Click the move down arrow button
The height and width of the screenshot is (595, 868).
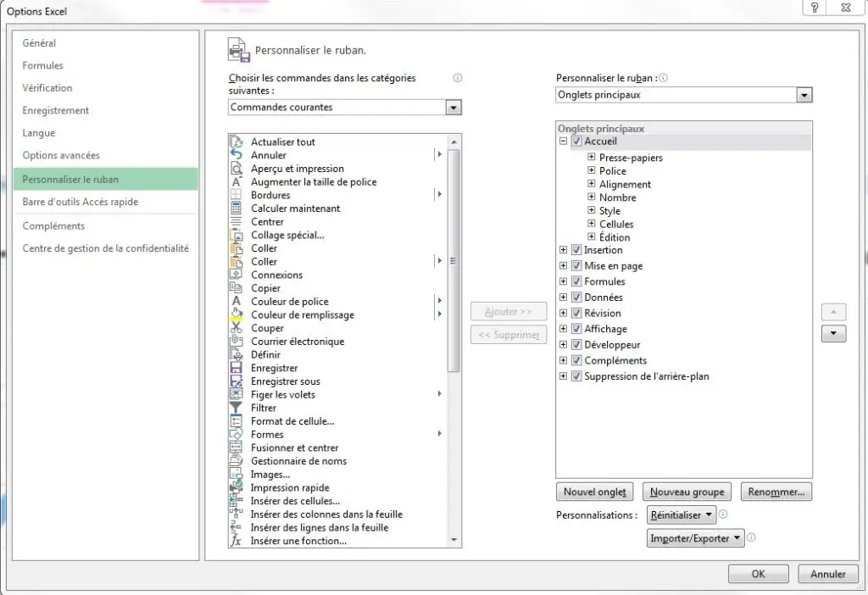point(834,334)
